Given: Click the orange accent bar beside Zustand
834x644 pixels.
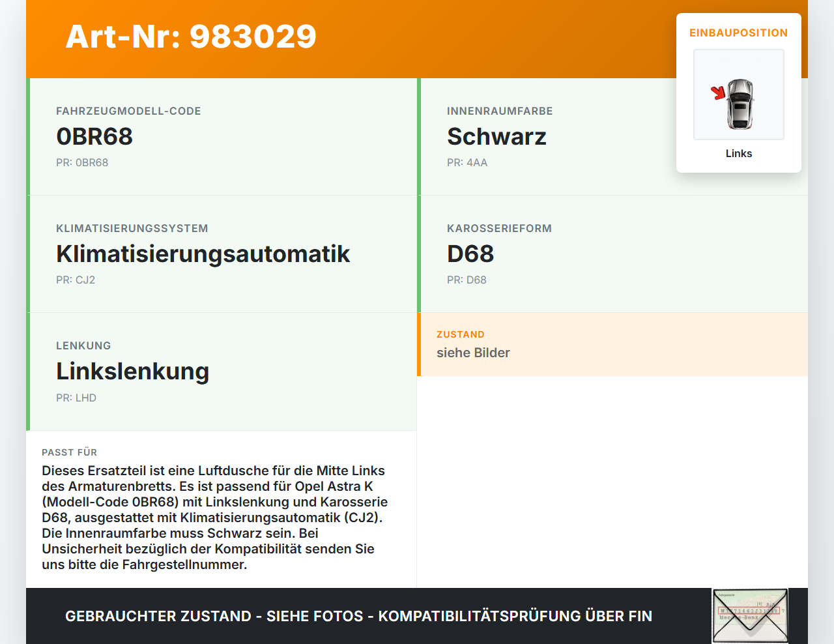Looking at the screenshot, I should click(418, 344).
